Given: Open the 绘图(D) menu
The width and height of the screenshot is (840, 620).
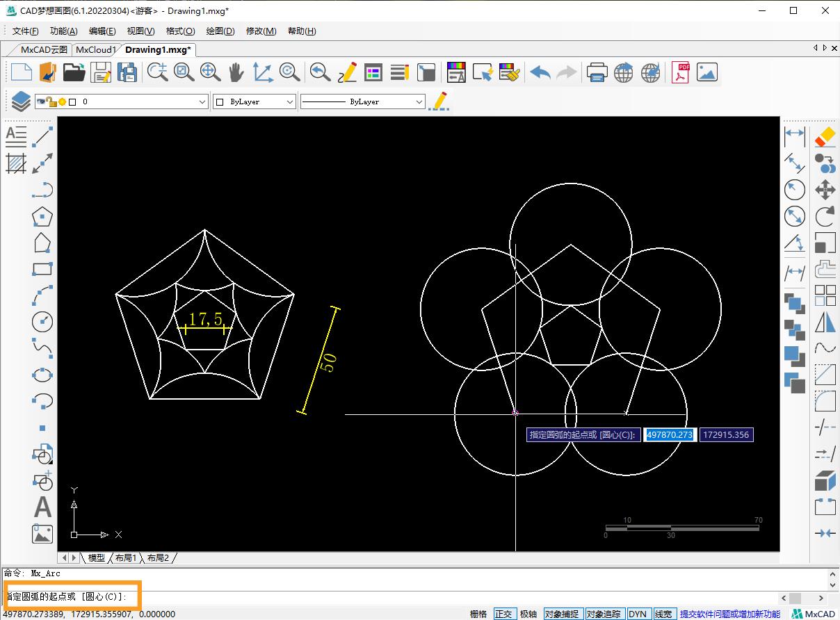Looking at the screenshot, I should point(220,31).
